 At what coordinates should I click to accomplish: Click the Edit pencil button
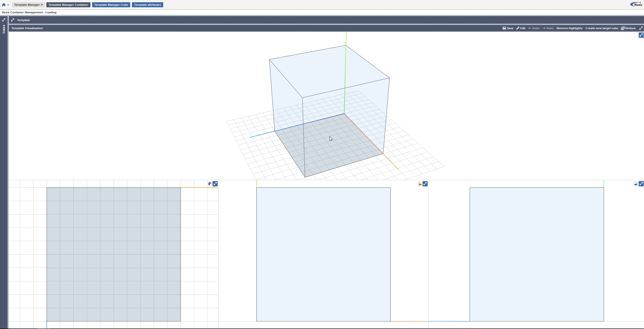[x=521, y=28]
